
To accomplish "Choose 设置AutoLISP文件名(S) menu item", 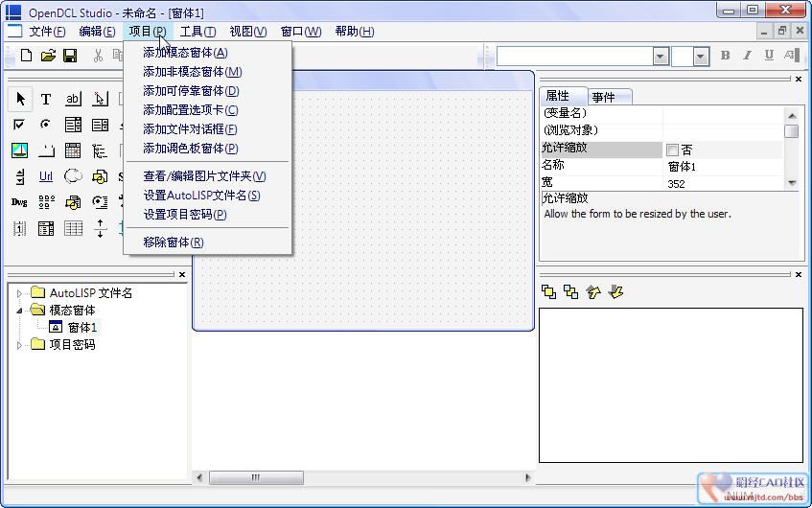I will (207, 196).
